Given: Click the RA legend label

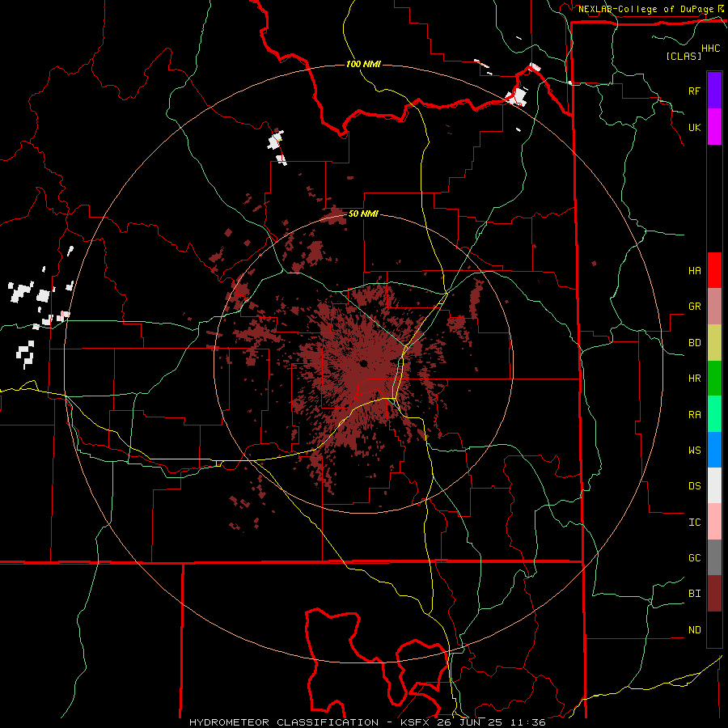Looking at the screenshot, I should (694, 415).
